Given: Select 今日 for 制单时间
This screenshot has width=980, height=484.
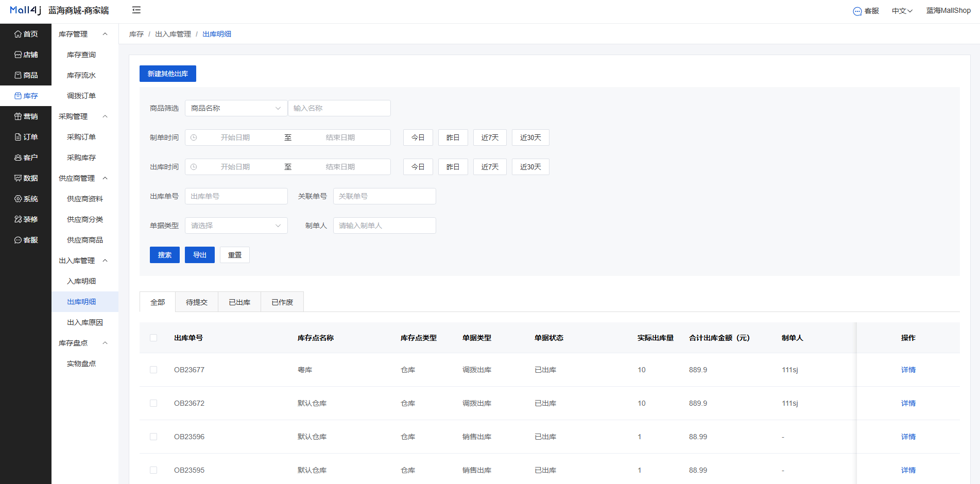Looking at the screenshot, I should coord(418,137).
